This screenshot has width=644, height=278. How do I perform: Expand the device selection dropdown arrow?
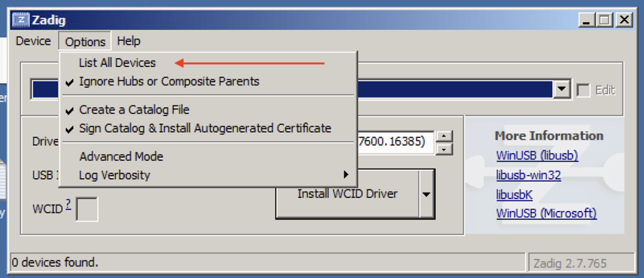[562, 90]
